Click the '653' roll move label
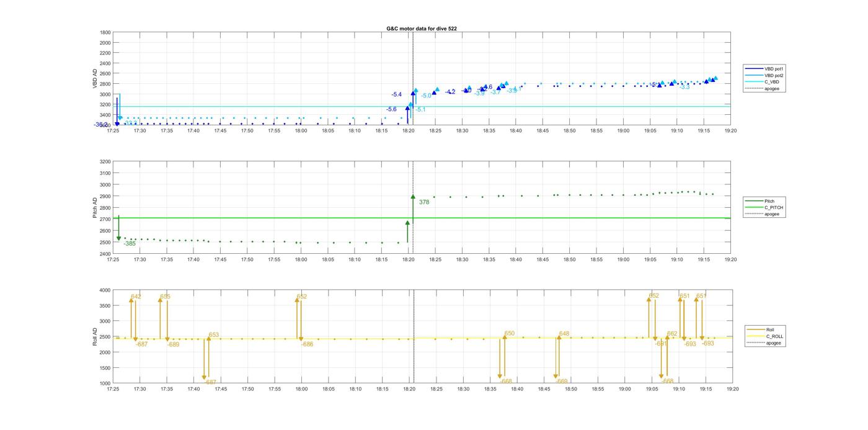This screenshot has width=868, height=430. 214,335
